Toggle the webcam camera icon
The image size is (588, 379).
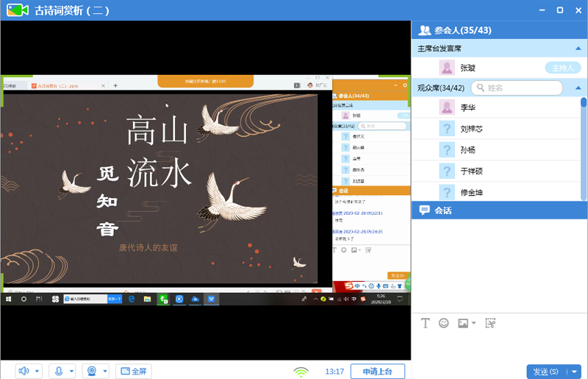pos(92,372)
